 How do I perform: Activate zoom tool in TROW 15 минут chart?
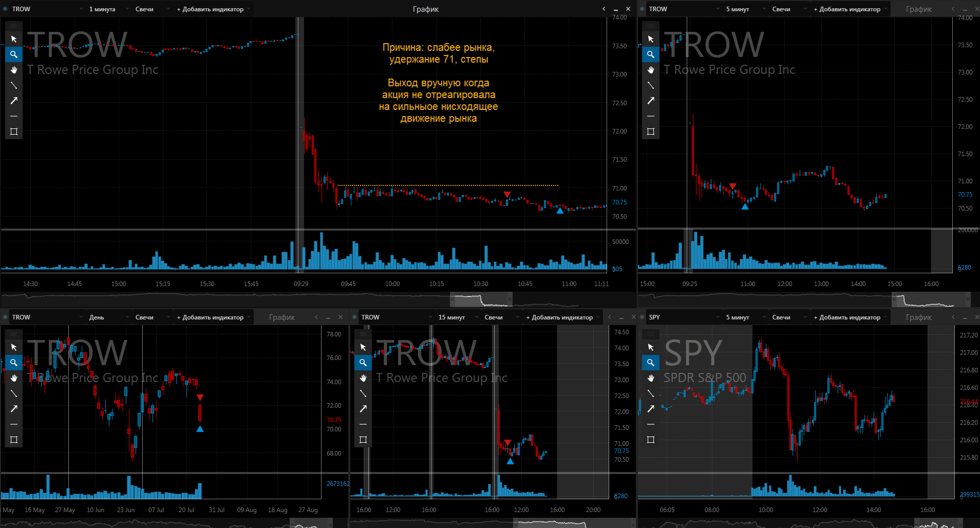[x=363, y=363]
